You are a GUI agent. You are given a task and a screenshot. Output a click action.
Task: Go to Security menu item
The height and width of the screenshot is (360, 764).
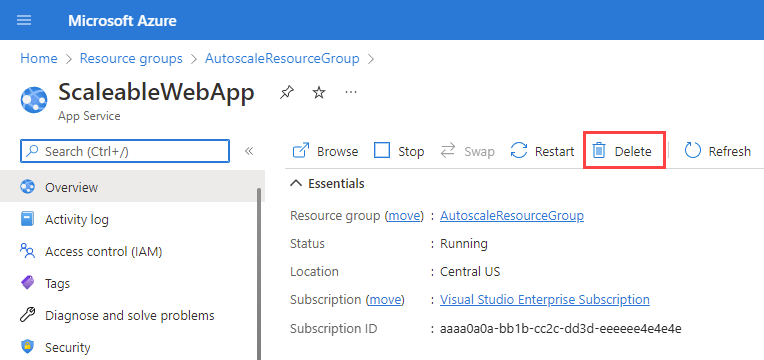coord(68,347)
